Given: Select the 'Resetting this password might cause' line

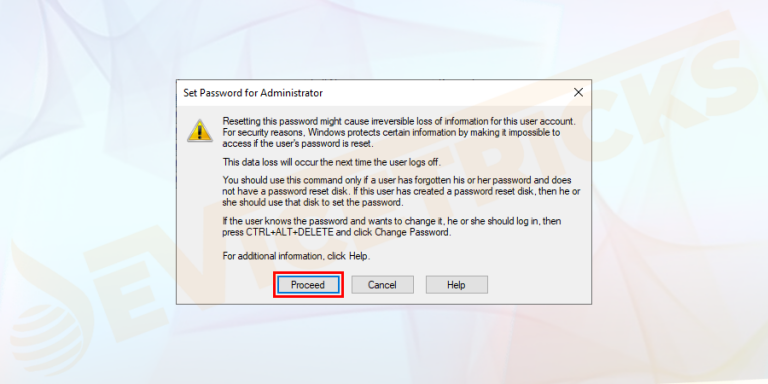Looking at the screenshot, I should pyautogui.click(x=401, y=121).
